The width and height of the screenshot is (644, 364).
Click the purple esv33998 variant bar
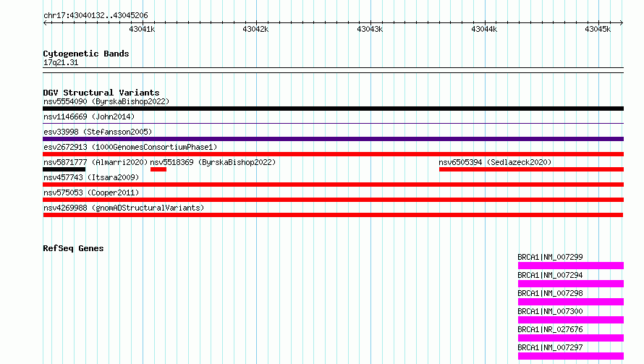click(333, 139)
